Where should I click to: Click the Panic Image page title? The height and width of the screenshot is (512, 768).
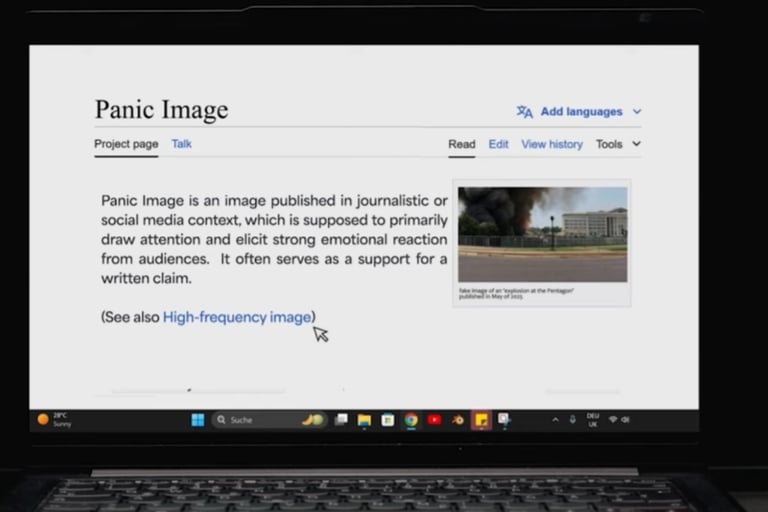point(162,109)
